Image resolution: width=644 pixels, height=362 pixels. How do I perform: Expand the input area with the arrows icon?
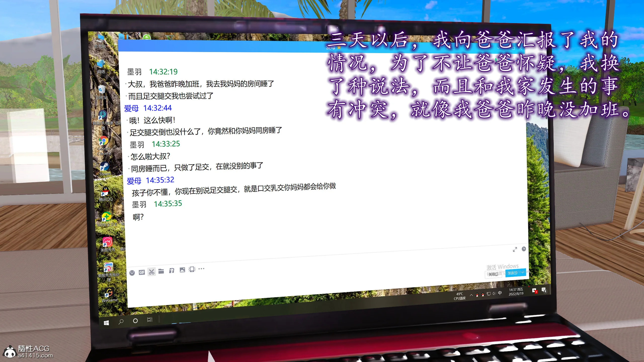pyautogui.click(x=515, y=249)
